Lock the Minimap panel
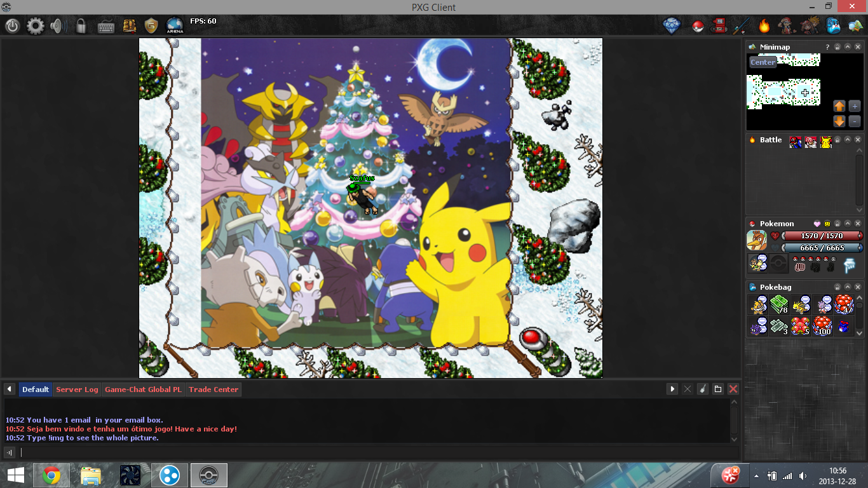Viewport: 868px width, 488px height. click(837, 47)
